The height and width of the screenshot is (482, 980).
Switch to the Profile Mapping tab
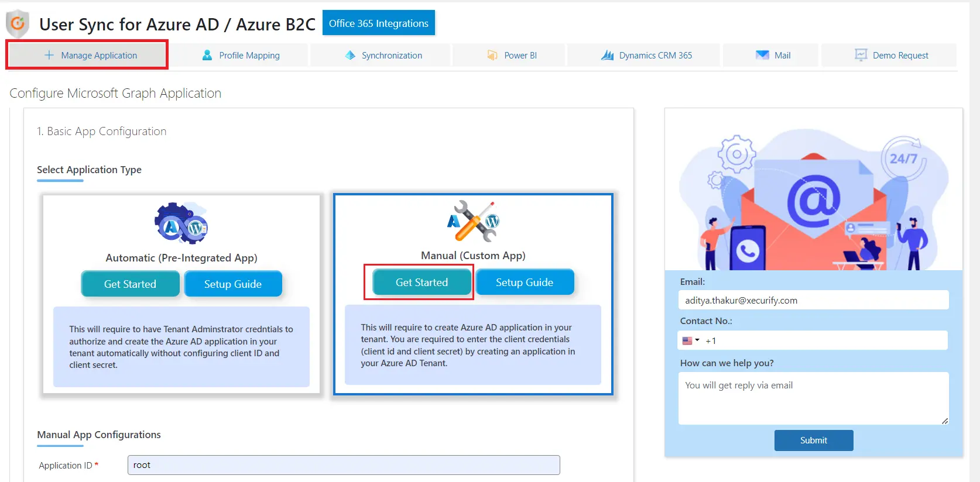241,55
